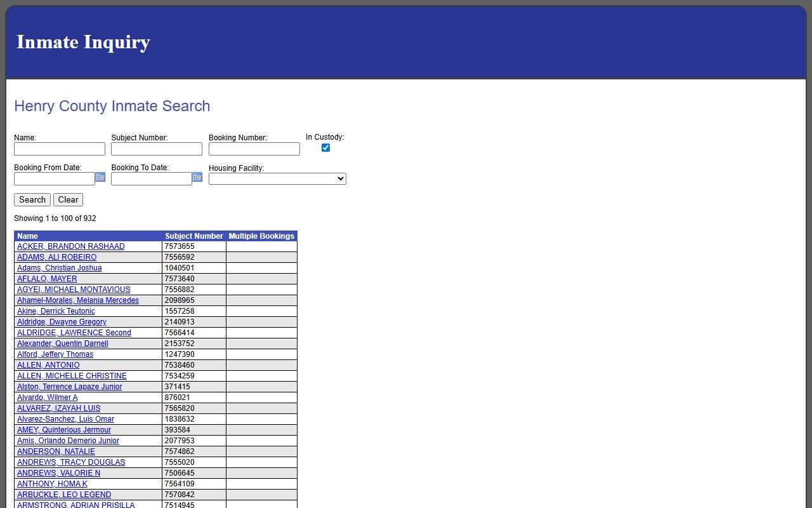Open inmate ALLEN, MICHELLE CHRISTINE
Viewport: 812px width, 508px height.
[x=72, y=376]
